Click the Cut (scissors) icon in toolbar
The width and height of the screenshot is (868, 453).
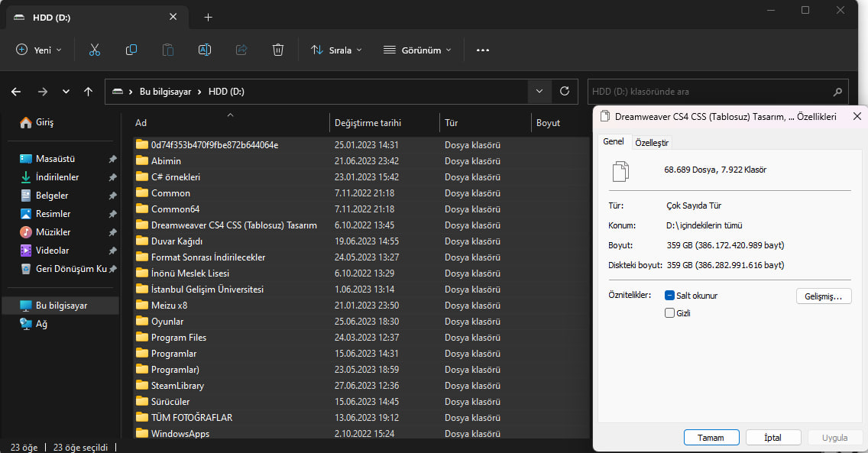95,50
